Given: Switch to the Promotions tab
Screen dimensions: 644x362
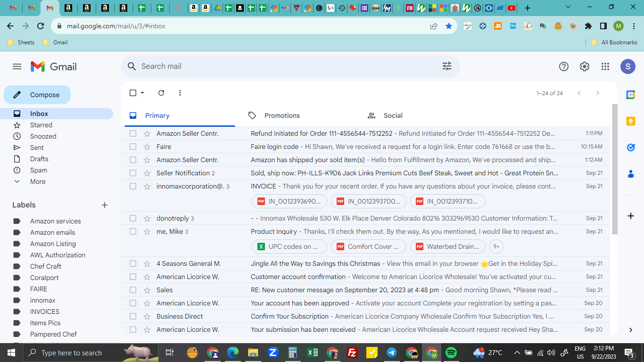Looking at the screenshot, I should (282, 115).
